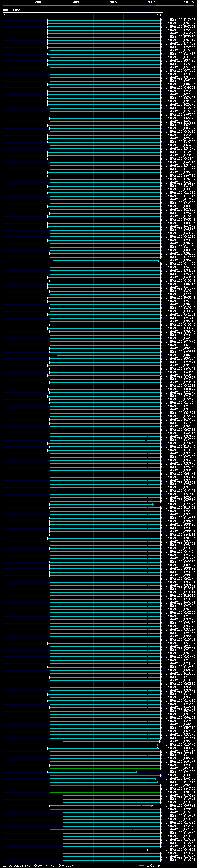Select the UniRef100_P04715 hit label
Image resolution: width=197 pixels, height=868 pixels.
[x=180, y=284]
